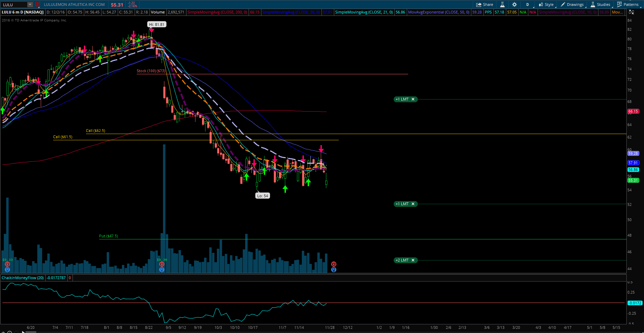Cancel the middle +1 LMT order near 52
Viewport: 644px width, 333px height.
point(413,204)
